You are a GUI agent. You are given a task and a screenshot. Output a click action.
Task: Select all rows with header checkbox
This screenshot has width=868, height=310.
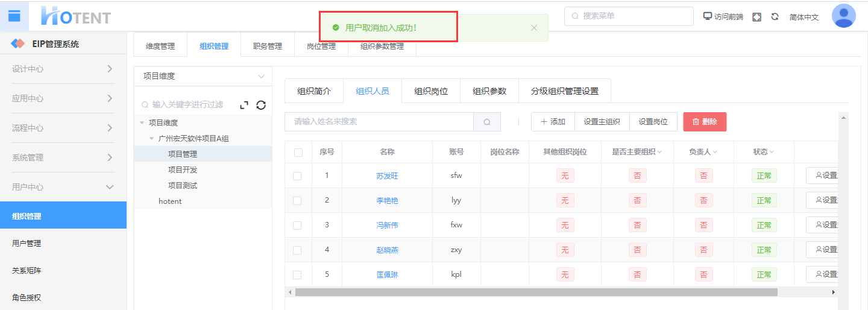click(x=298, y=152)
